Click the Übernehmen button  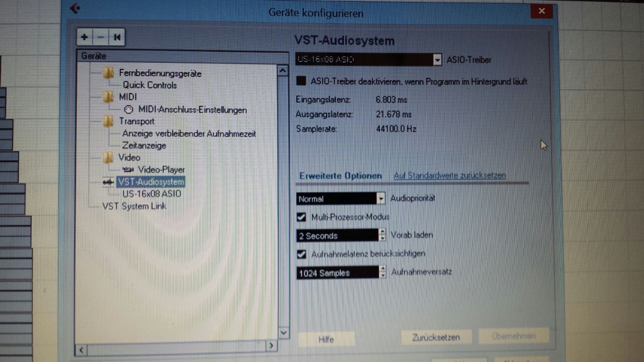tap(513, 336)
